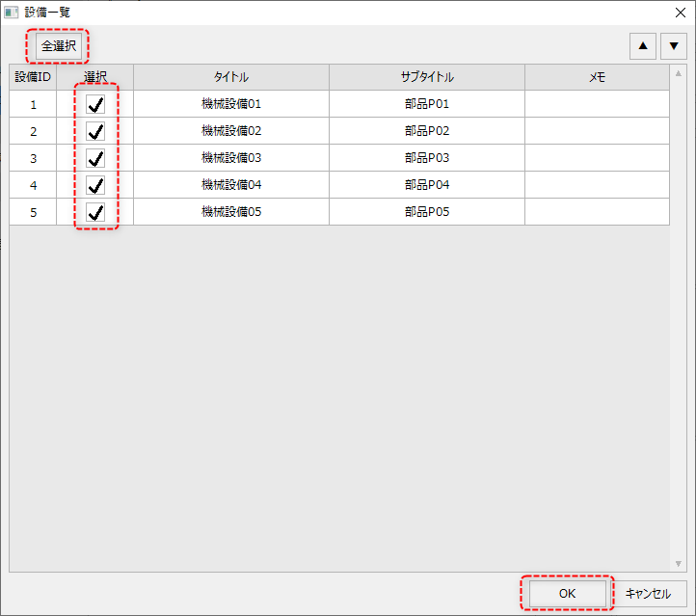Click the 部品P02 subtitle cell
The image size is (696, 616).
point(427,131)
